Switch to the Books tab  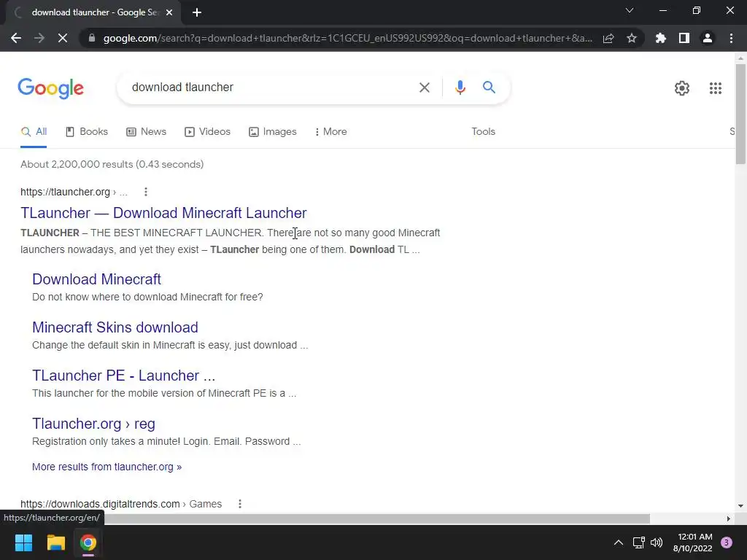click(87, 132)
